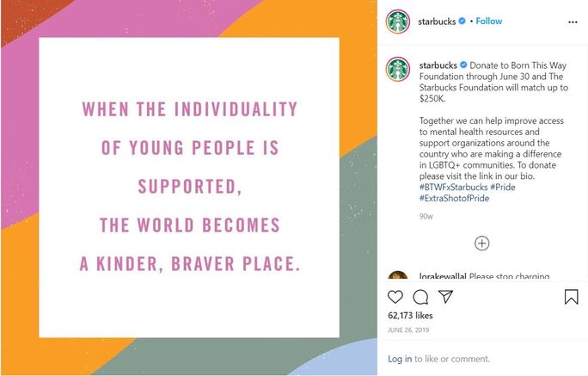Screen dimensions: 588x376
Task: Follow the starbucks account
Action: pos(489,22)
